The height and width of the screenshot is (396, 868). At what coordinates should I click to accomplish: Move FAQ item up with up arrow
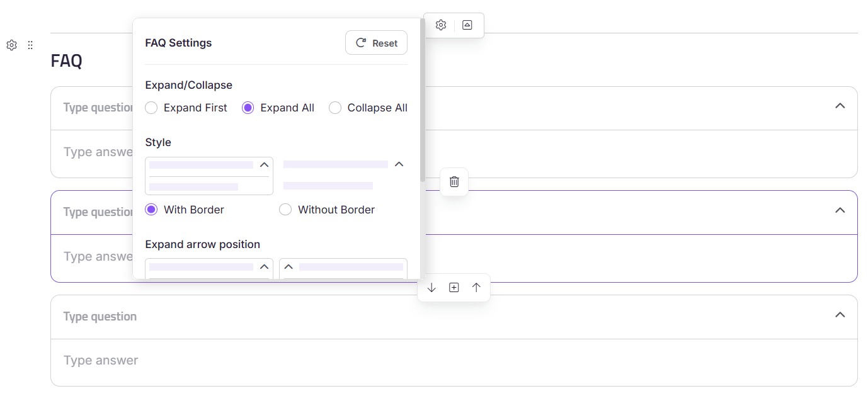476,288
